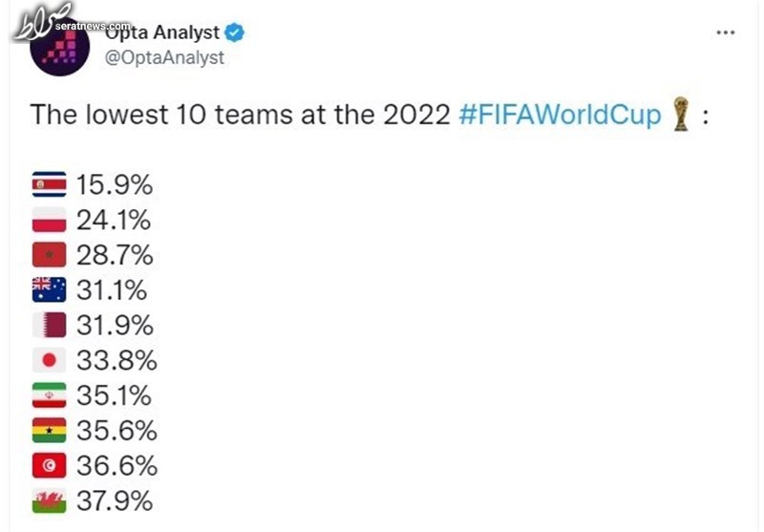The image size is (764, 532).
Task: Click the Qatar flag icon
Action: click(50, 325)
